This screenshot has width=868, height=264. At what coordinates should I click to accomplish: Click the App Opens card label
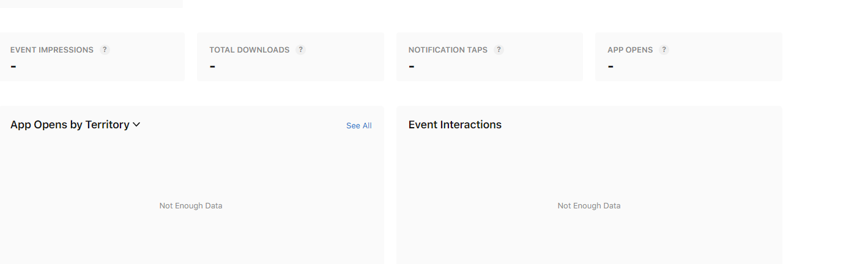630,50
